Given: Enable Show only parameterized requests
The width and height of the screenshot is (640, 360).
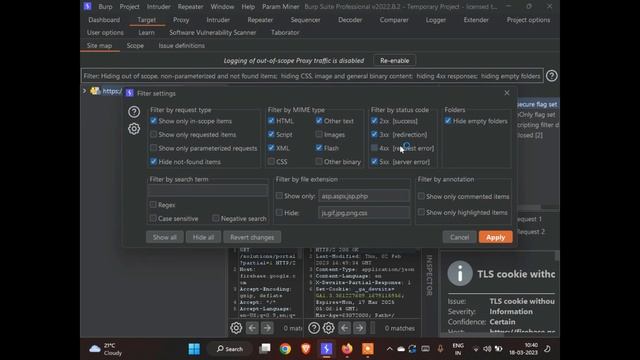Looking at the screenshot, I should click(153, 148).
